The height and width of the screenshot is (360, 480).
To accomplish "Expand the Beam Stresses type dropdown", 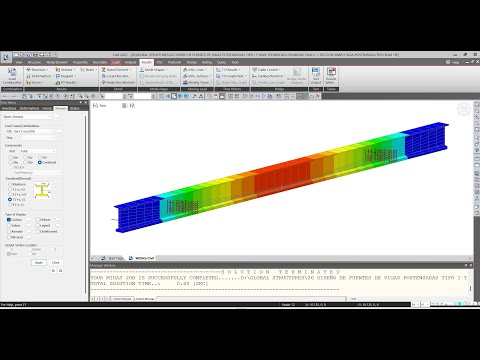I will coord(27,117).
